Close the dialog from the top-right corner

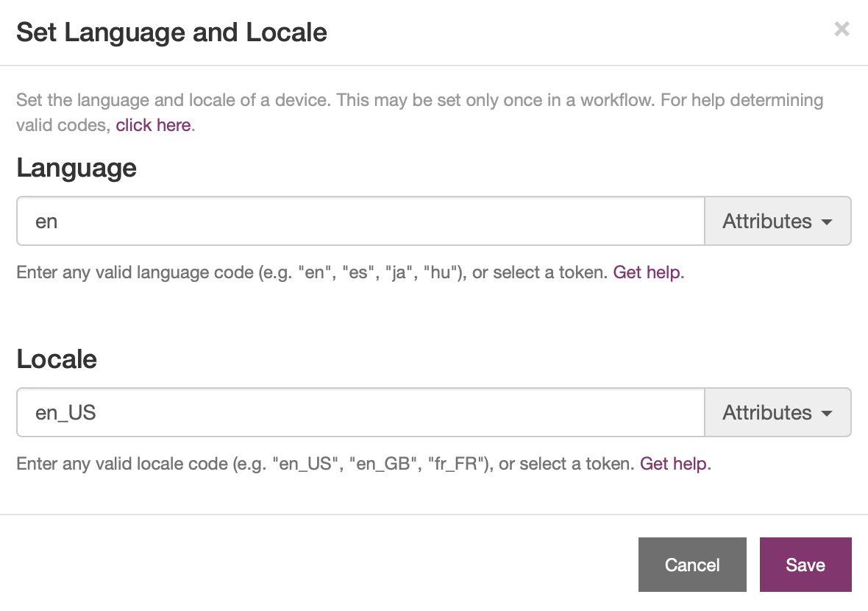(x=842, y=29)
